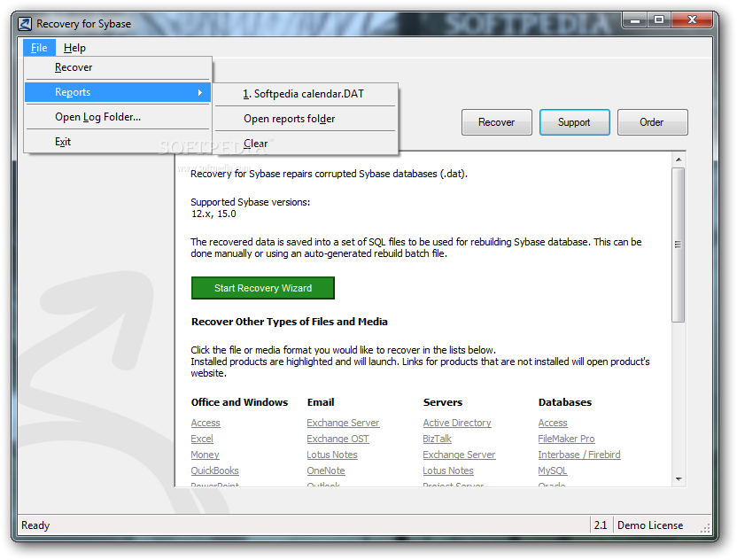Choose Open reports folder submenu entry
Viewport: 737px width, 560px height.
(x=305, y=119)
